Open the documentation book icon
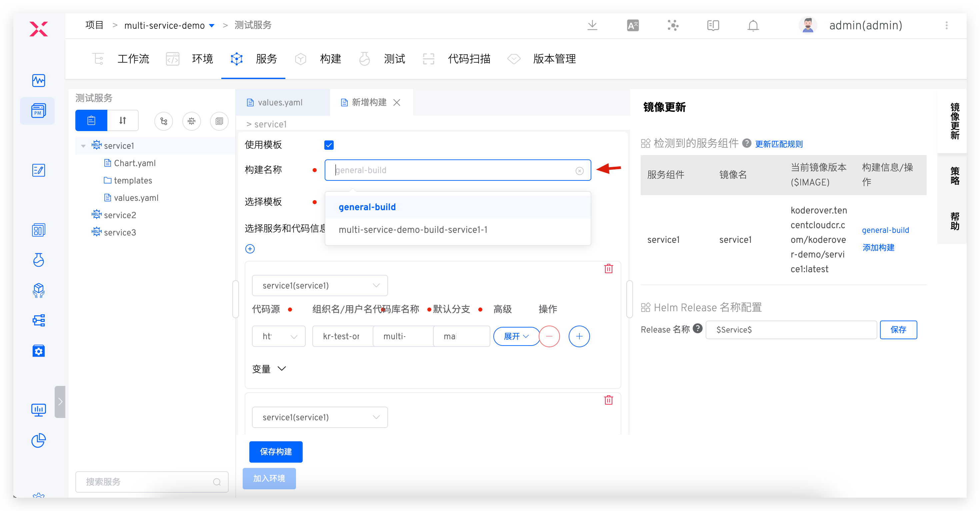Screen dimensions: 980x511 click(x=713, y=25)
